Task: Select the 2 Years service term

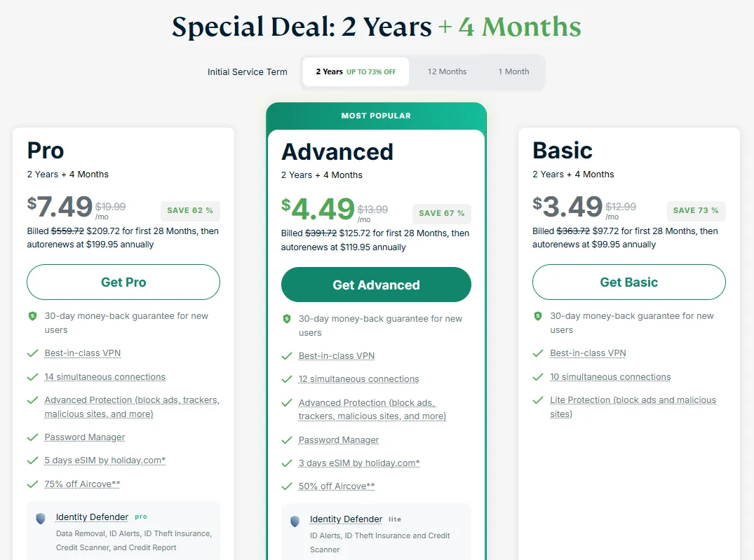Action: point(356,71)
